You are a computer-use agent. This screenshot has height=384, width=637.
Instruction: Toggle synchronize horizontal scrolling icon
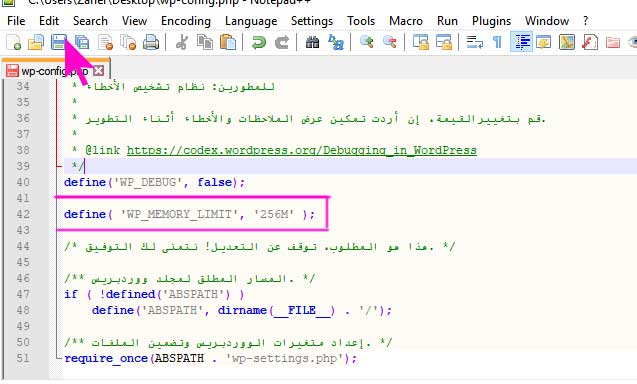pyautogui.click(x=444, y=42)
